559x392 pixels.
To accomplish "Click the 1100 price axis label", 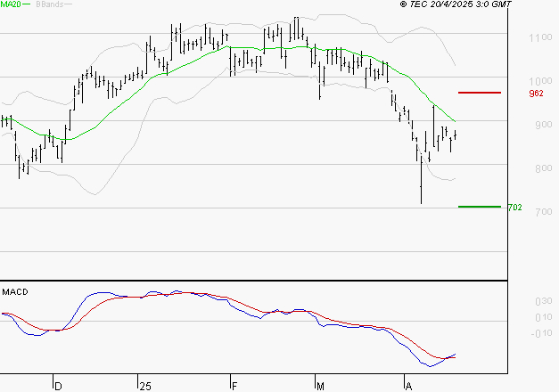I will click(x=540, y=37).
